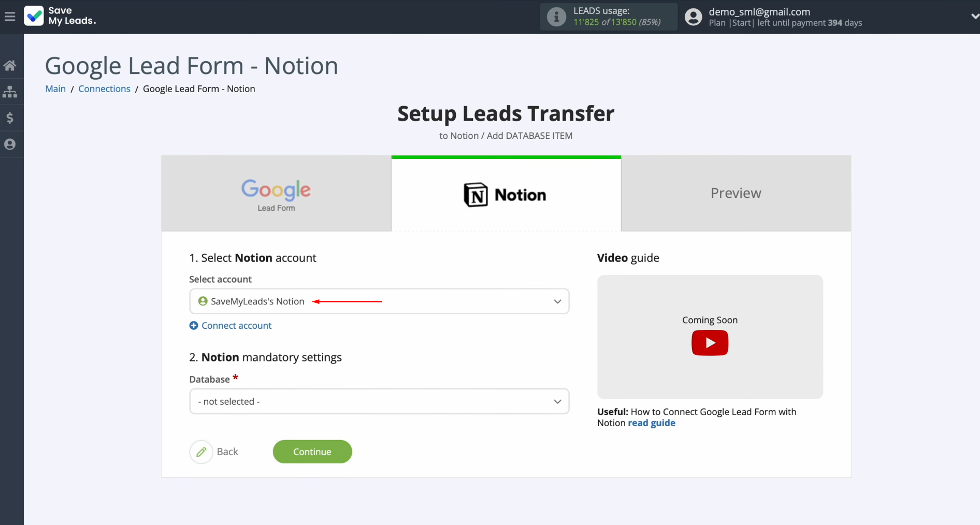This screenshot has width=980, height=525.
Task: Click the demo_sml@gmail.com account email
Action: click(x=759, y=11)
